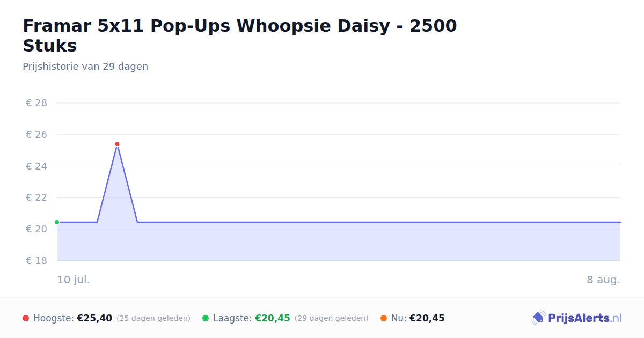Click the red Hoogste legend dot
The height and width of the screenshot is (338, 644).
tap(26, 318)
